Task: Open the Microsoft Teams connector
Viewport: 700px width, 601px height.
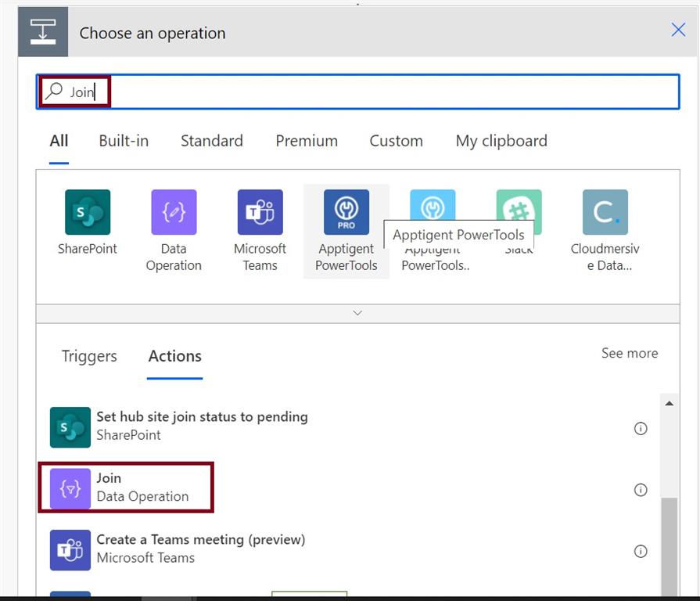Action: tap(260, 212)
